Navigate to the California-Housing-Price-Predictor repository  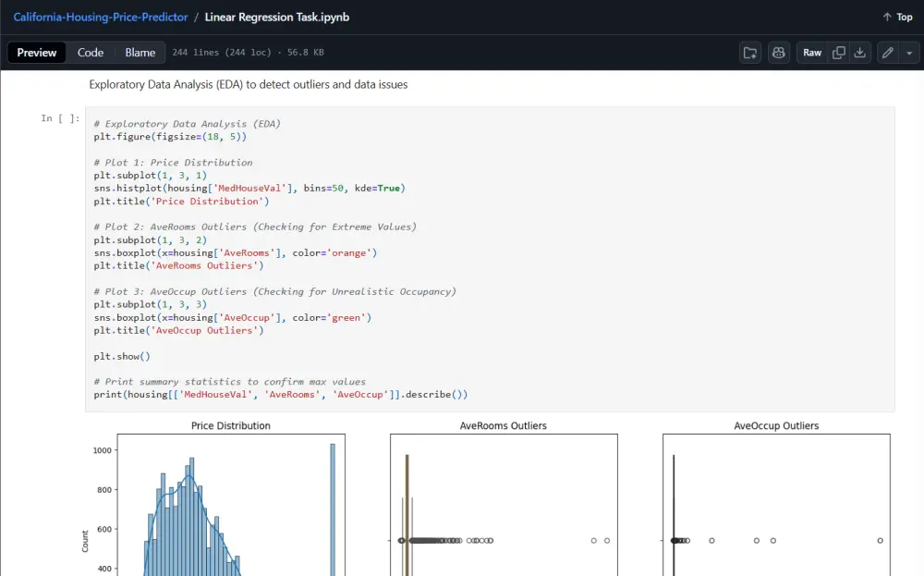(x=100, y=16)
